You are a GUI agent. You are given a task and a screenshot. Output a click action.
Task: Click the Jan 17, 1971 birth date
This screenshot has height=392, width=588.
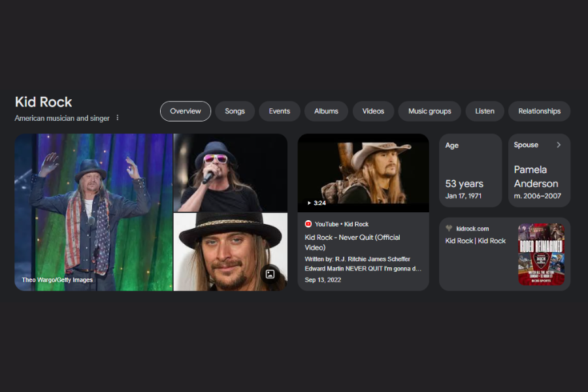coord(463,196)
